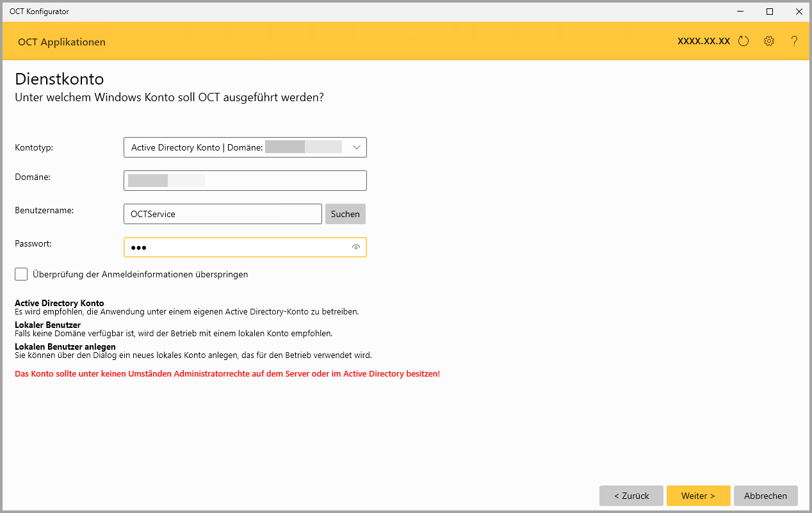Go back with the Zurück button
Viewport: 812px width, 513px height.
click(631, 496)
